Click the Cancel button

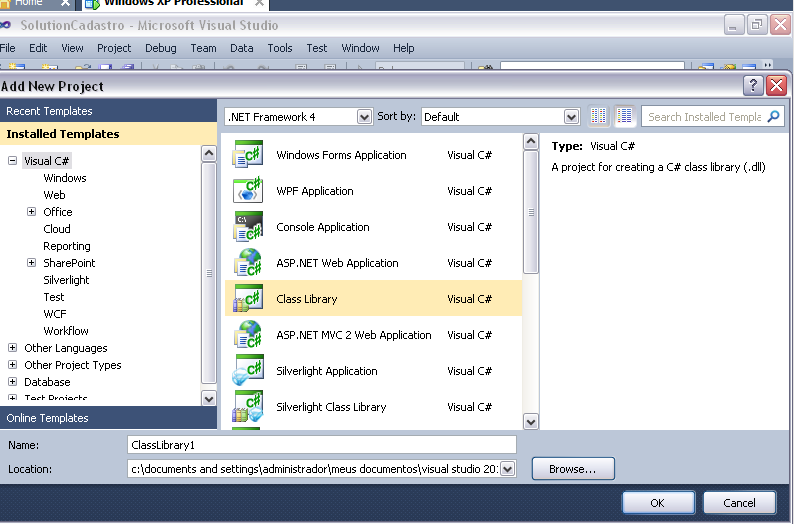tap(739, 503)
